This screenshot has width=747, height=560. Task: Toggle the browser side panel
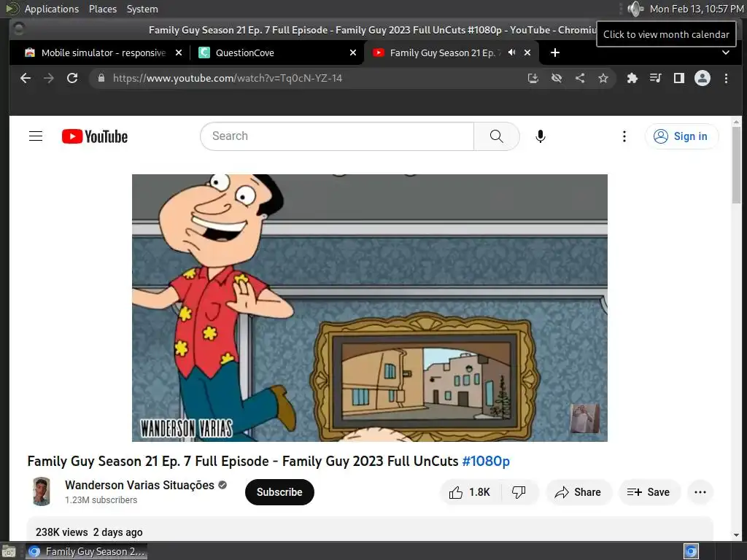tap(679, 78)
